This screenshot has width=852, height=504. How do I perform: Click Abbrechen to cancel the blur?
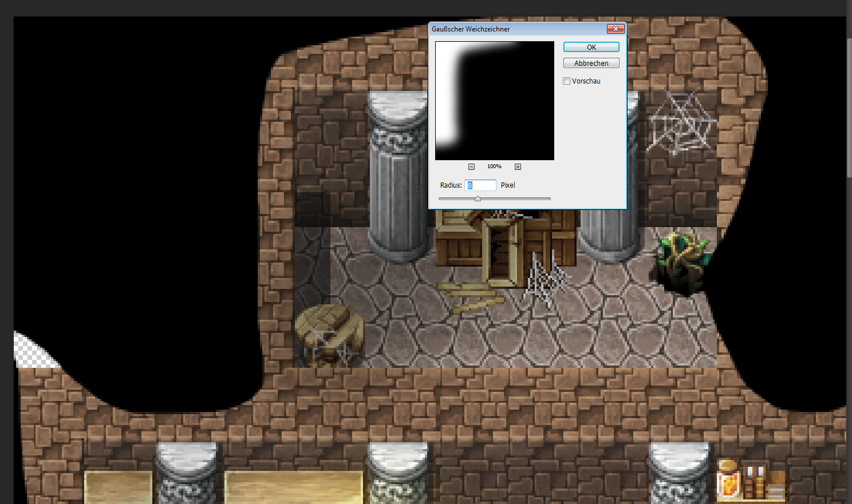click(x=591, y=63)
